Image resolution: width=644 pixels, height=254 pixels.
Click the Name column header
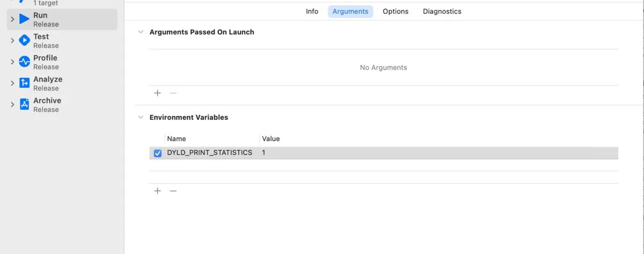(x=177, y=139)
